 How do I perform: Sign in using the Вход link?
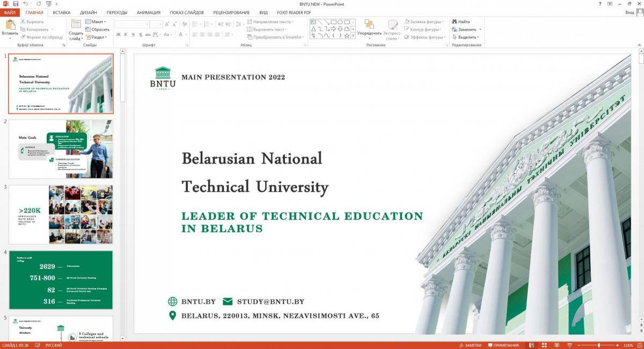pos(630,12)
